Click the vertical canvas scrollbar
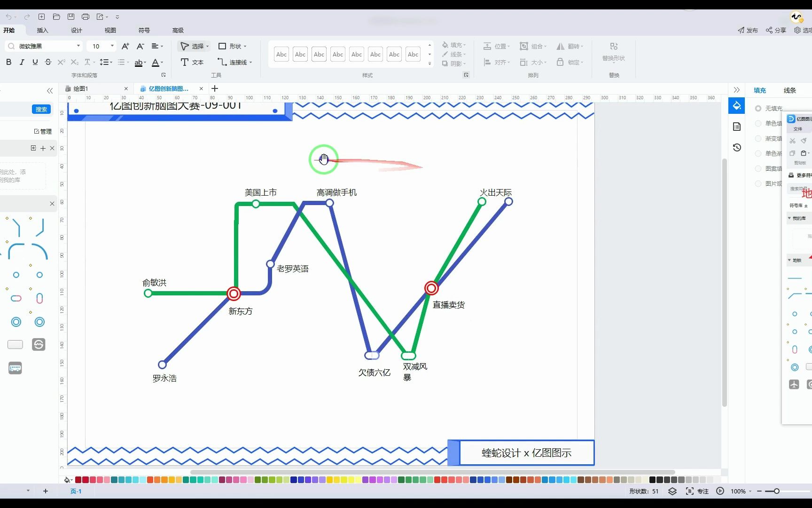The width and height of the screenshot is (812, 508). 724,282
